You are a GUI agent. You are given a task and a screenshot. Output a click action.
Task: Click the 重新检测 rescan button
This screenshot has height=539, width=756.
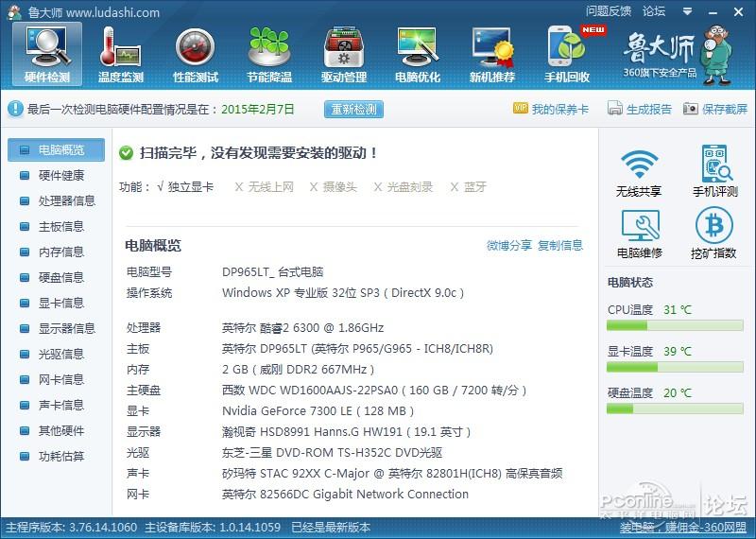coord(353,109)
